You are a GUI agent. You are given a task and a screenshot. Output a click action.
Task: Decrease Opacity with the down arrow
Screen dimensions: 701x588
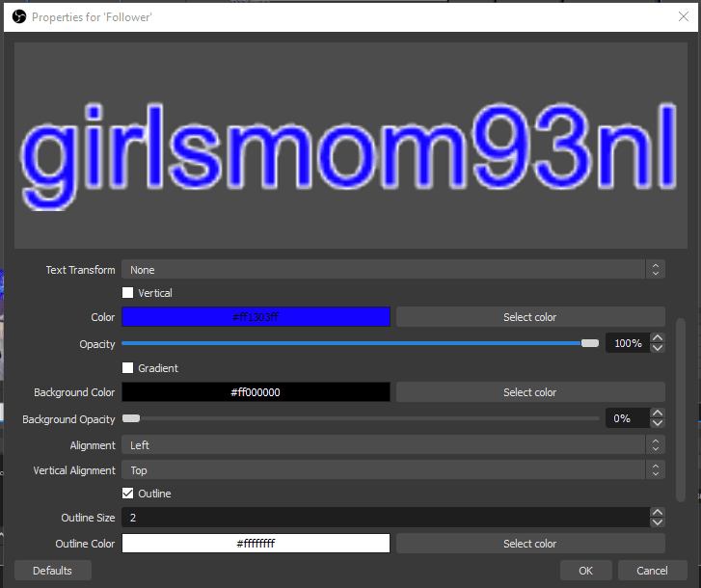pyautogui.click(x=658, y=348)
